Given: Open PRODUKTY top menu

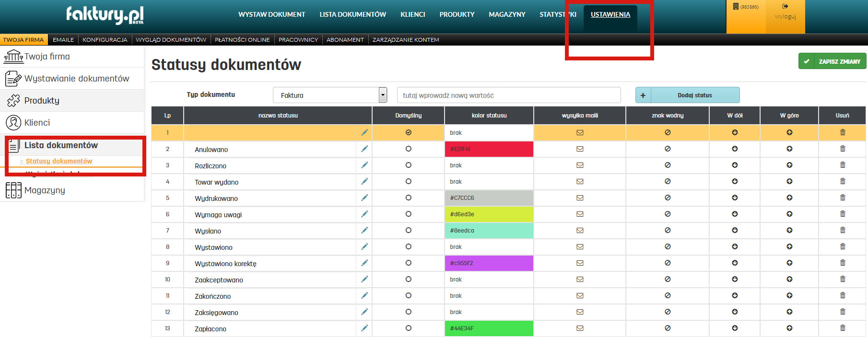Looking at the screenshot, I should coord(457,14).
